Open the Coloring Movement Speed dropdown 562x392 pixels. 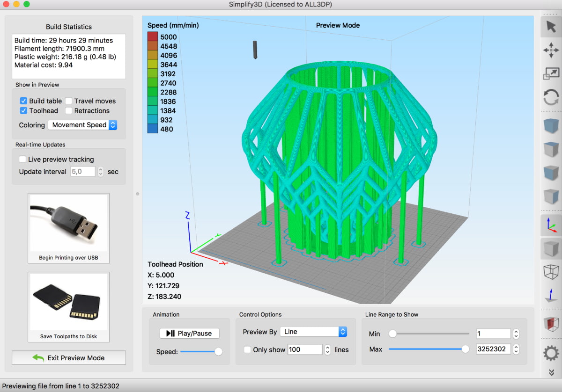click(82, 125)
